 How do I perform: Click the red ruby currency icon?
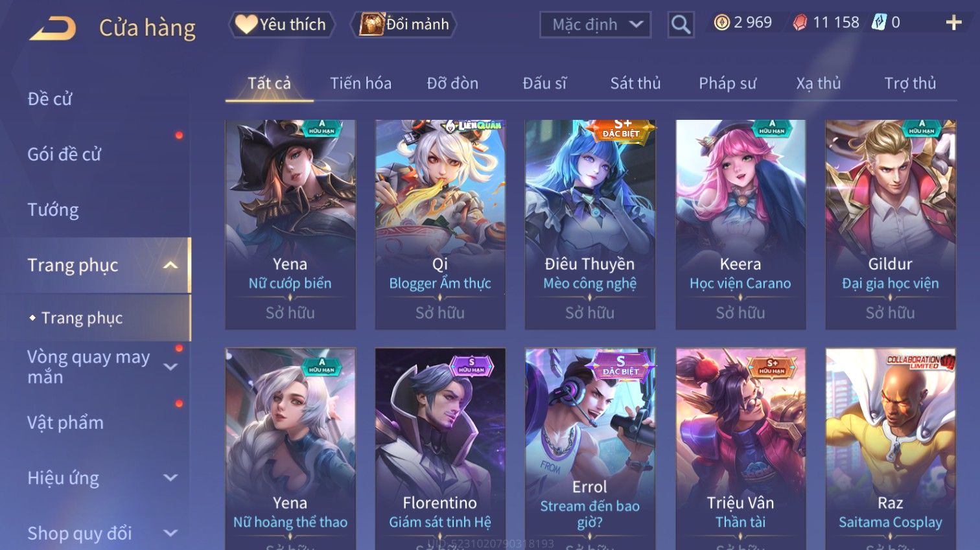[800, 23]
